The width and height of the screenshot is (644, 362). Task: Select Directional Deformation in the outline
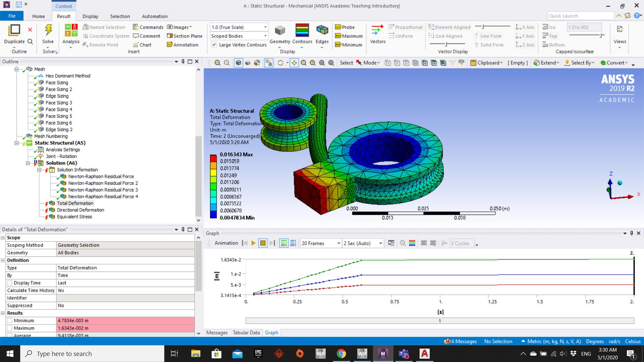(x=80, y=210)
